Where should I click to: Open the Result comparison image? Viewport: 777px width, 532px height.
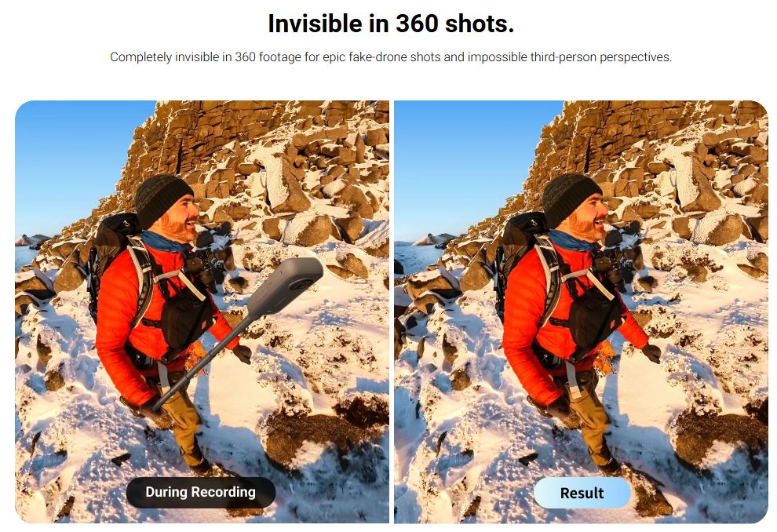tap(582, 312)
